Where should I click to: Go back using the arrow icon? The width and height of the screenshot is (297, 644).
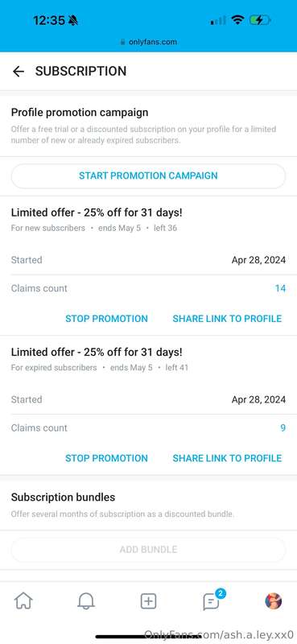point(19,72)
